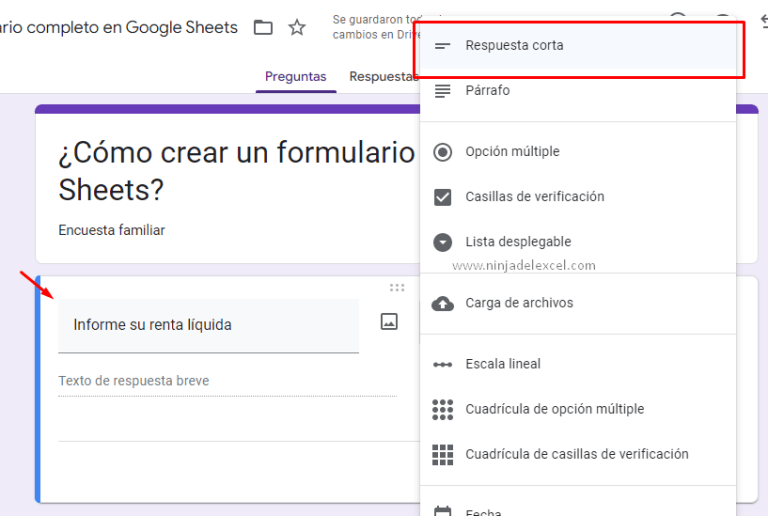This screenshot has width=768, height=516.
Task: Select Respuesta corta question type
Action: coord(514,46)
